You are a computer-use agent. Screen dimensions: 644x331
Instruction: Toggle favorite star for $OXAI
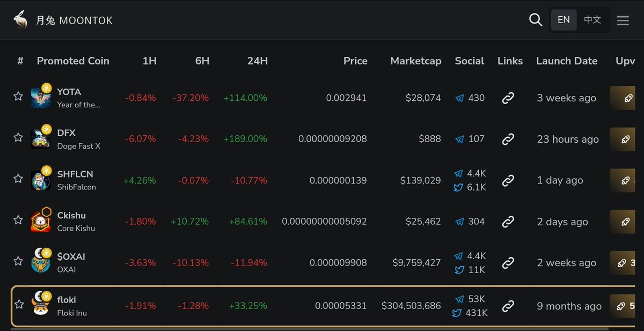pyautogui.click(x=18, y=261)
